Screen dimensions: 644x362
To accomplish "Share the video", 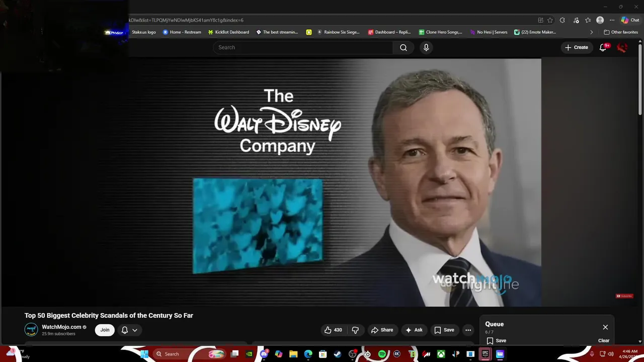I will [x=382, y=330].
